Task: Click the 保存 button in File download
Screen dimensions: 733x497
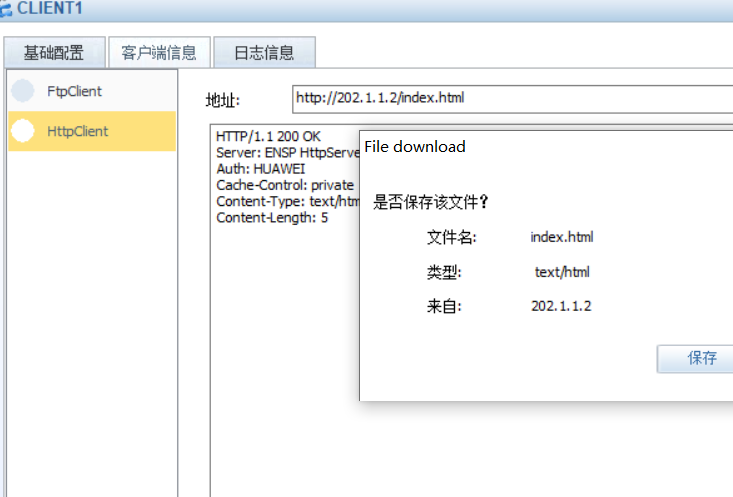Action: [x=695, y=359]
